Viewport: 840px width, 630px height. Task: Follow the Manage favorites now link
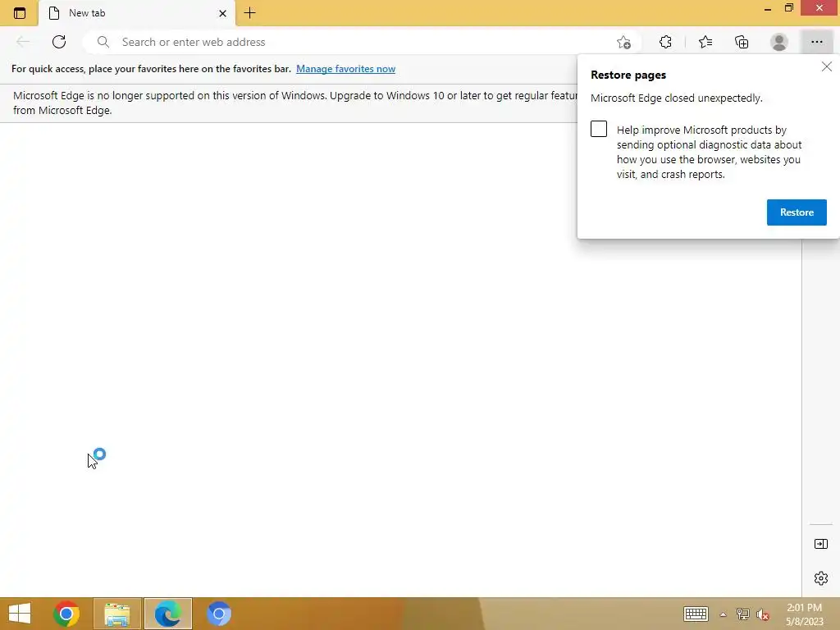coord(345,69)
